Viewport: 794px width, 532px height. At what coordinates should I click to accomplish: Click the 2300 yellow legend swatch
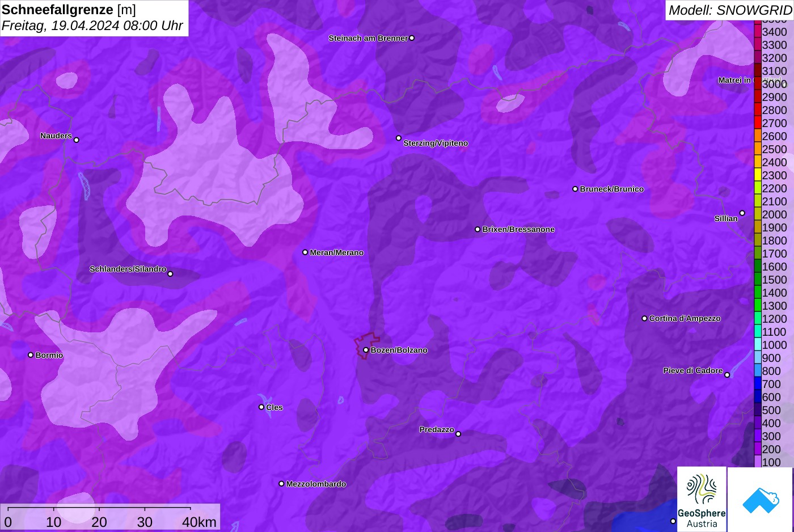pos(757,175)
